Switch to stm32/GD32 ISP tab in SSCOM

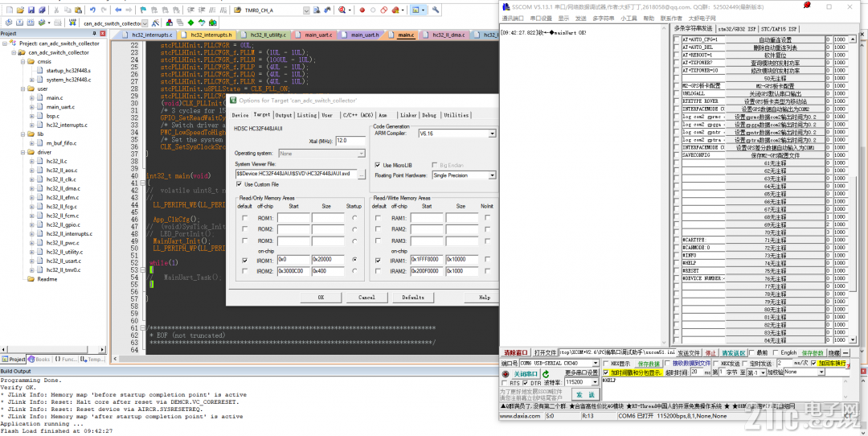(x=737, y=28)
